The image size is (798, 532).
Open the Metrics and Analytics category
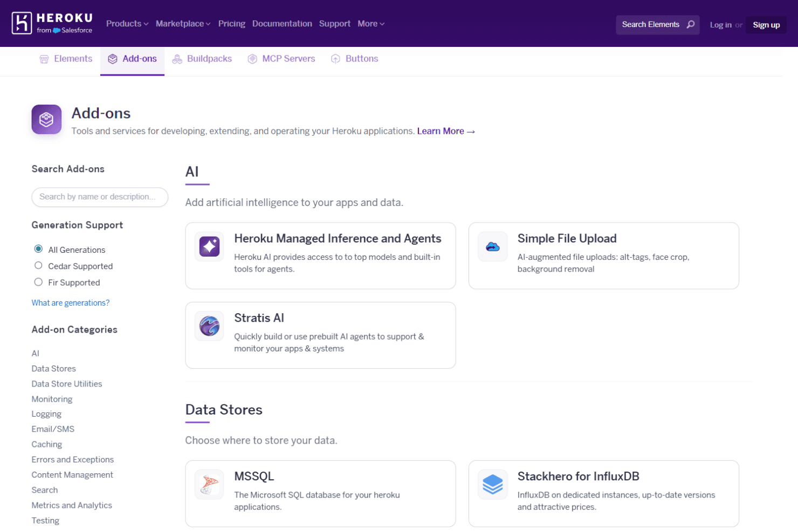click(x=72, y=505)
